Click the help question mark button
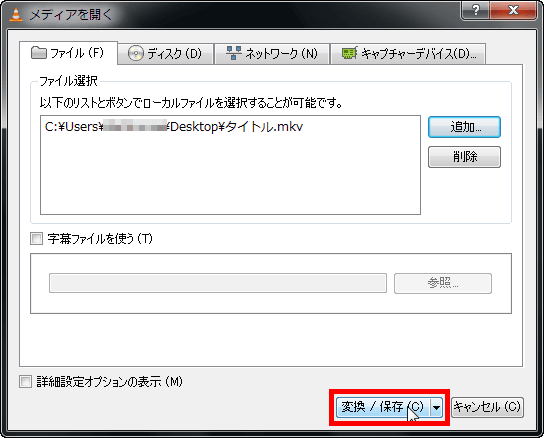The height and width of the screenshot is (438, 544). coord(475,10)
